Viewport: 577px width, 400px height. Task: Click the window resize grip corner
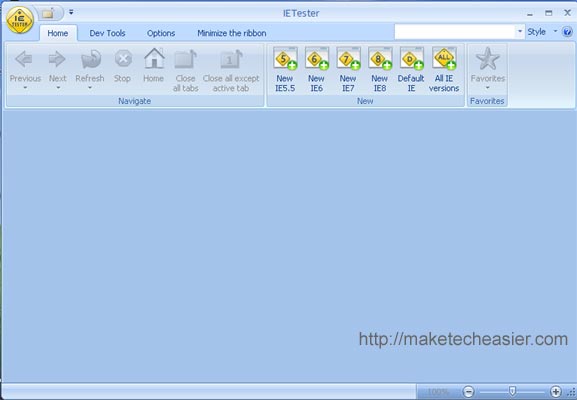tap(571, 393)
